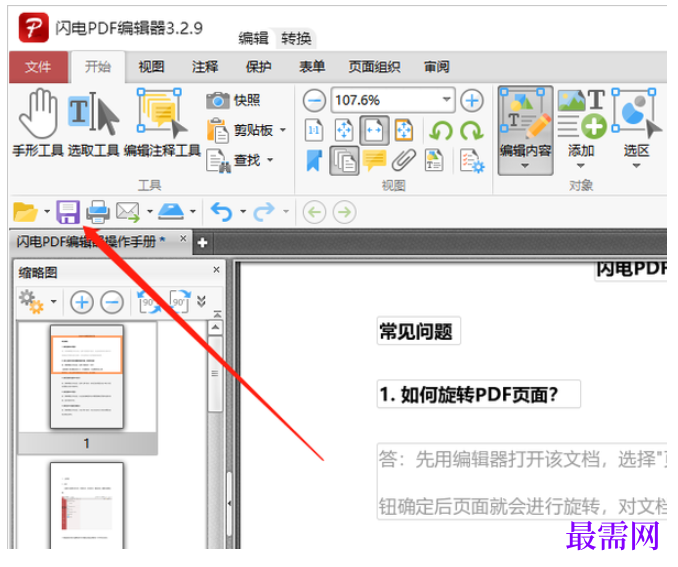The image size is (678, 567).
Task: Open the red 文件 file menu
Action: [x=38, y=67]
